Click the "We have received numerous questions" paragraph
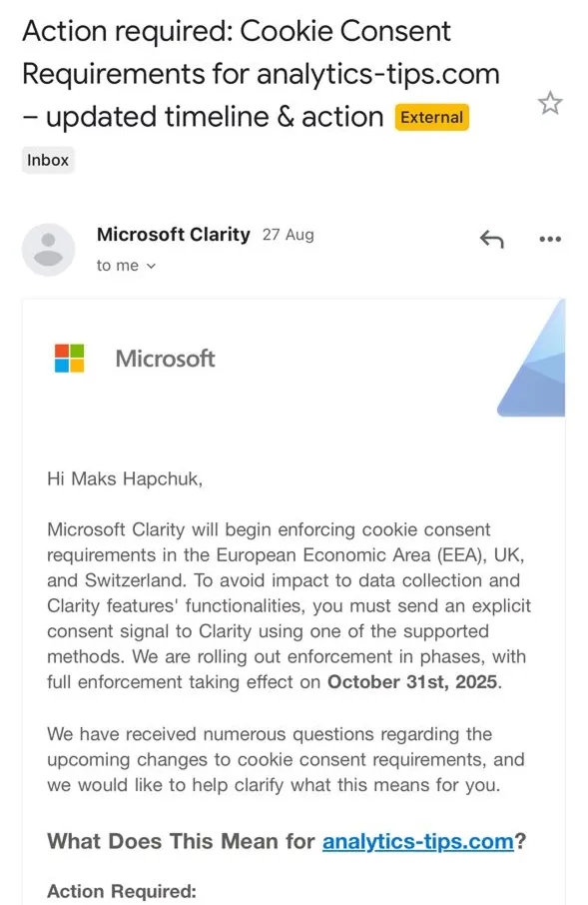Screen dimensions: 588x905 tap(286, 759)
